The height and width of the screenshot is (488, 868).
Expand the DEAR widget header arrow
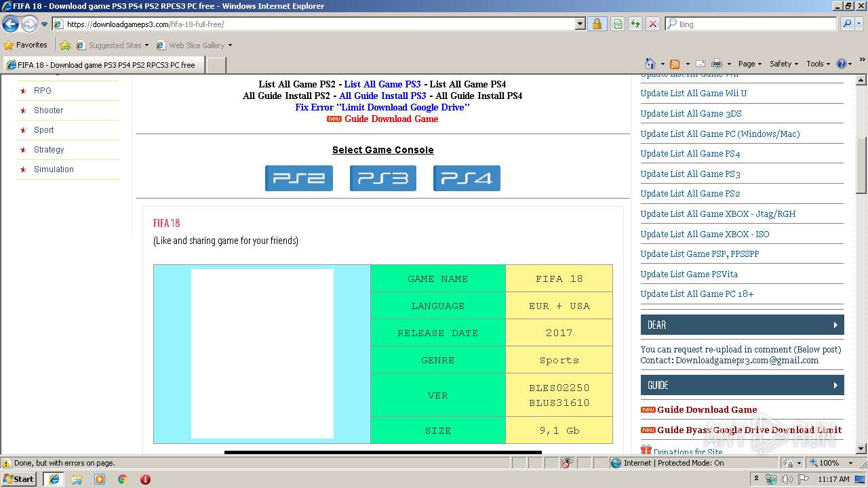[835, 325]
